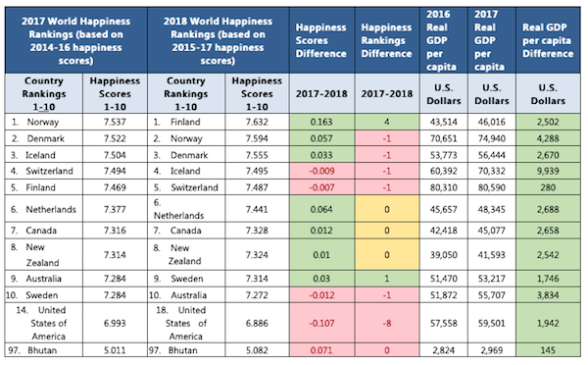Click the Happiness Scores Difference column header
The height and width of the screenshot is (365, 588).
321,40
